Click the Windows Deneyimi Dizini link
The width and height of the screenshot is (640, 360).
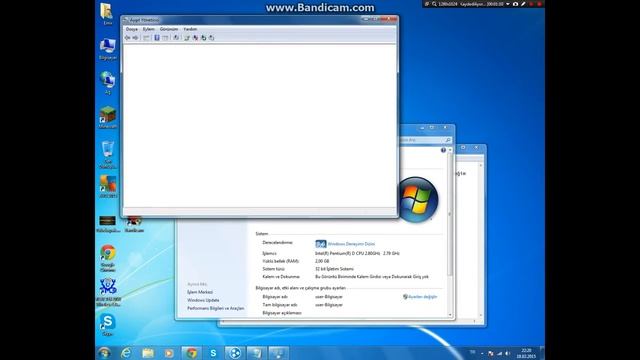coord(351,244)
